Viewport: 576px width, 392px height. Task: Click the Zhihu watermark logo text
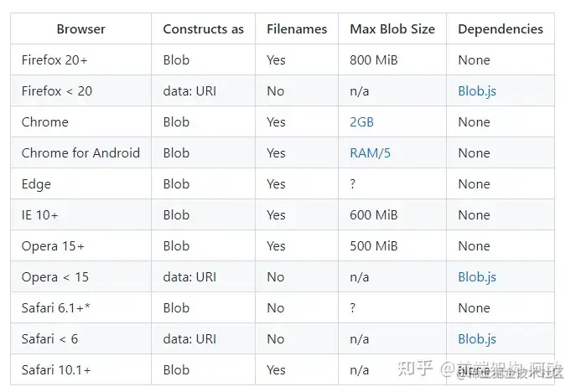pyautogui.click(x=417, y=369)
